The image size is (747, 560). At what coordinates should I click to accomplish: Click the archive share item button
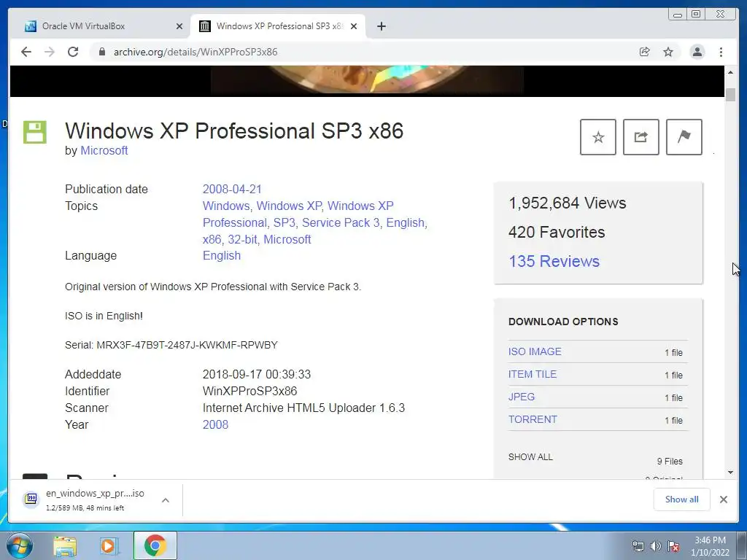[640, 137]
